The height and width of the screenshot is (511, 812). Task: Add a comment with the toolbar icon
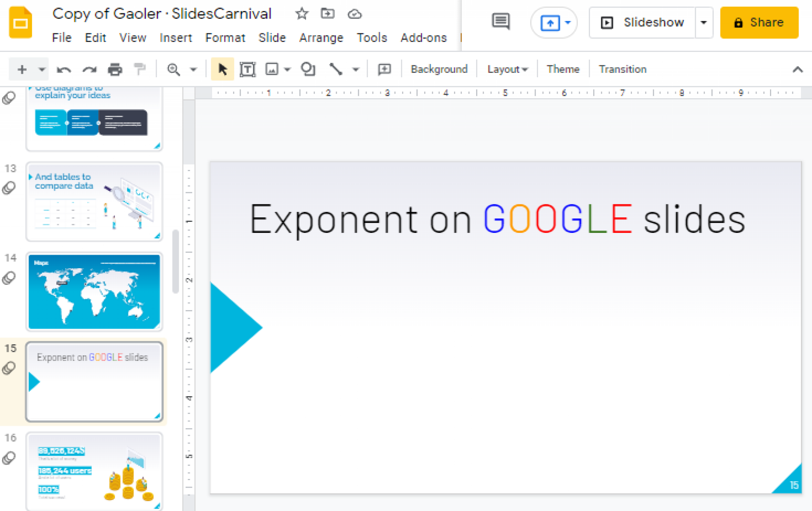(x=384, y=69)
